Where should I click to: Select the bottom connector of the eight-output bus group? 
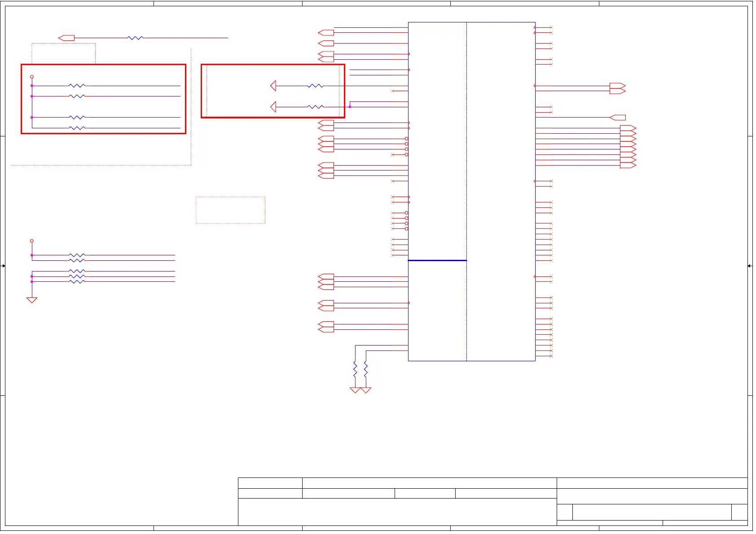pos(628,166)
